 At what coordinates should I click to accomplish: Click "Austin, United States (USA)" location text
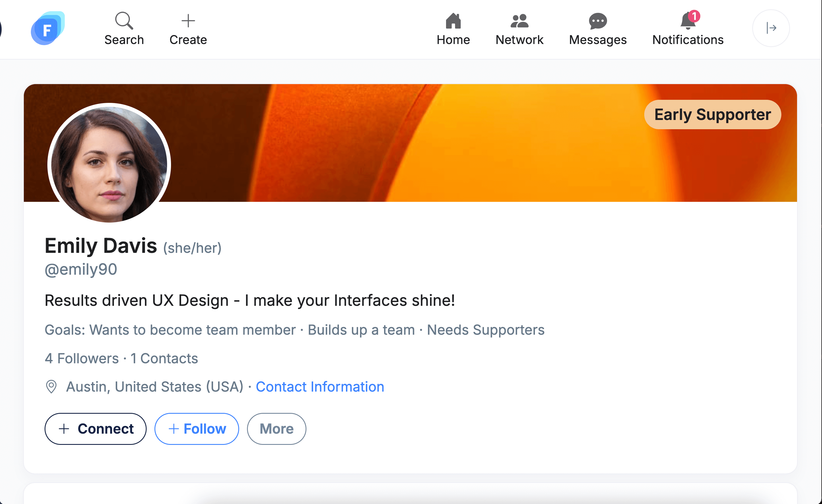click(155, 387)
